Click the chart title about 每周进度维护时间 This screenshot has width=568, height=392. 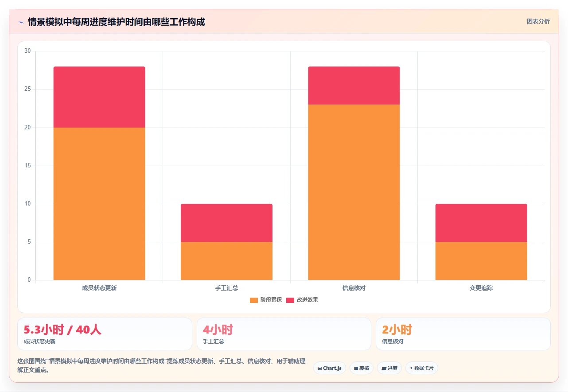[x=116, y=22]
